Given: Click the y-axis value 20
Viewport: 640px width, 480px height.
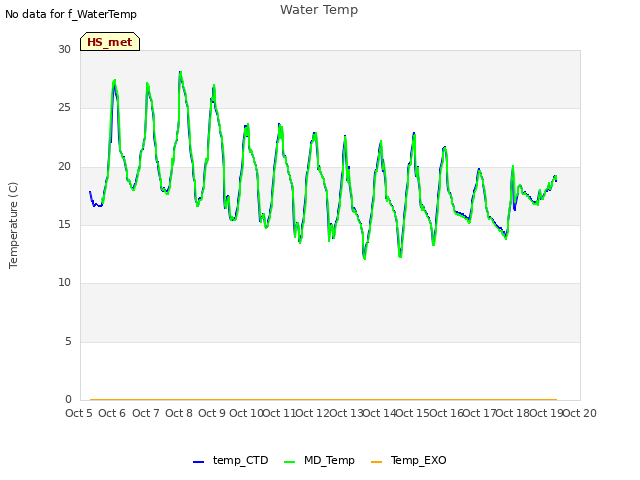Looking at the screenshot, I should pos(64,167).
